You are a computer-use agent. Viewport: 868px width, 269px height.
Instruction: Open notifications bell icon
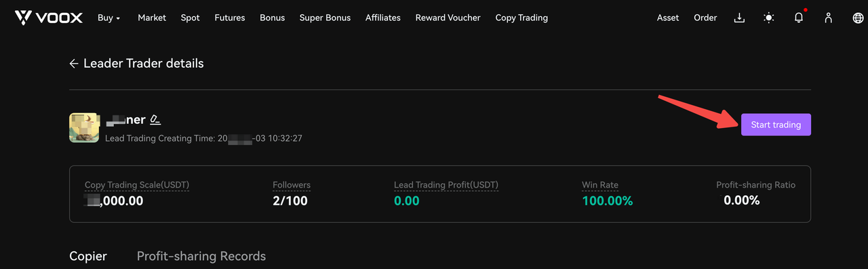pyautogui.click(x=799, y=18)
